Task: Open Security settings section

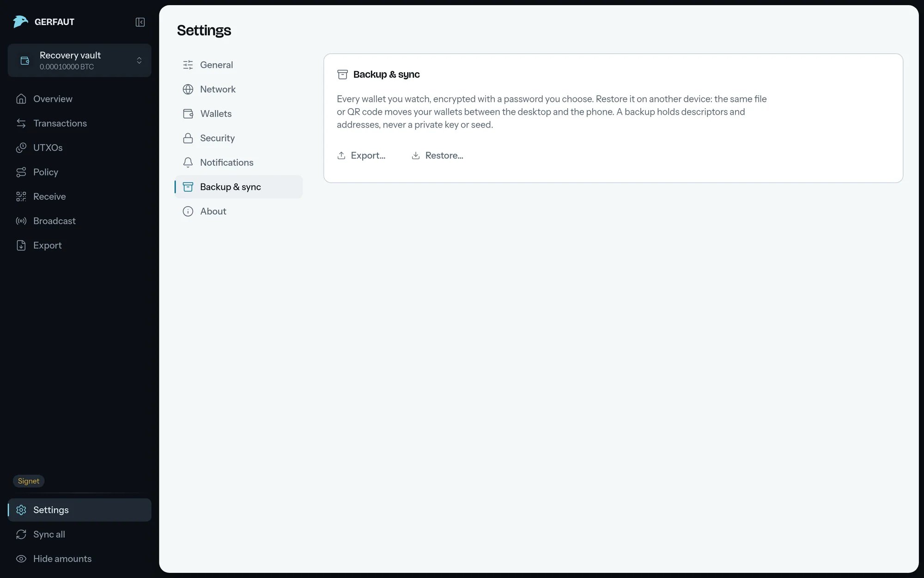Action: pos(239,138)
